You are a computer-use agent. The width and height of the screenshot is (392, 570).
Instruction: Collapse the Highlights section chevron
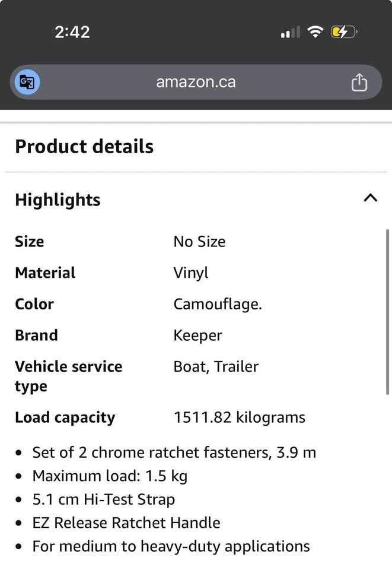coord(370,198)
